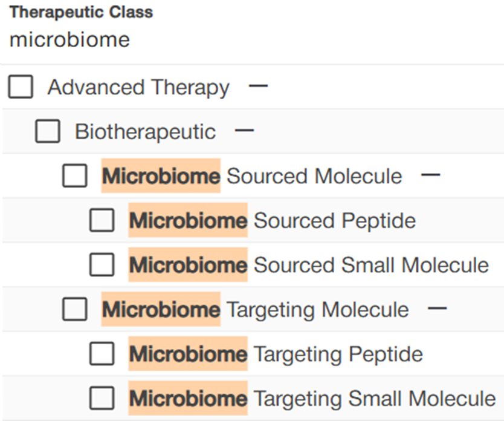Tick Microbiome Targeting Molecule checkbox
This screenshot has height=421, width=504.
pos(75,310)
